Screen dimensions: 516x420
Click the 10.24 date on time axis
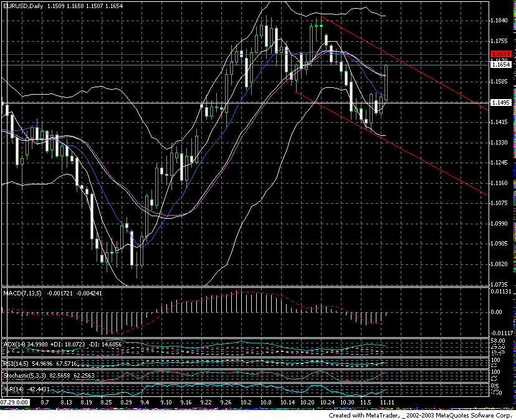327,402
